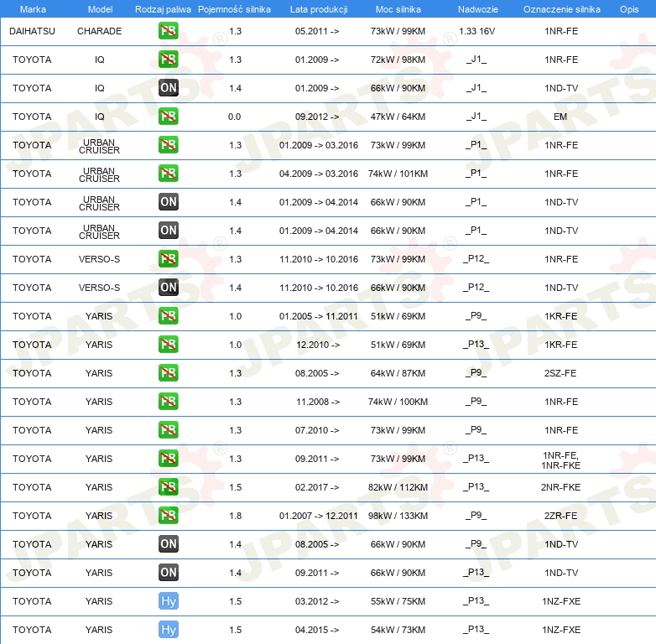Click the 01.2007 -> 12.2011 production years cell
656x644 pixels.
(x=319, y=516)
